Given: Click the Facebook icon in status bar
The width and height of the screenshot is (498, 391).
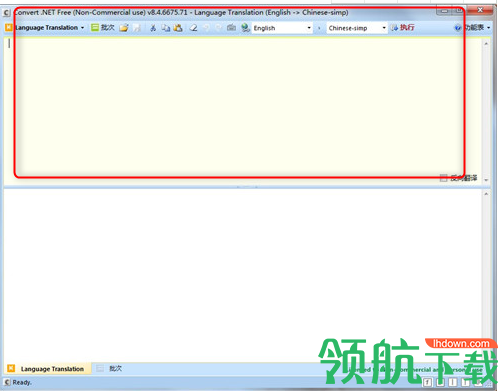Looking at the screenshot, I should [x=428, y=382].
